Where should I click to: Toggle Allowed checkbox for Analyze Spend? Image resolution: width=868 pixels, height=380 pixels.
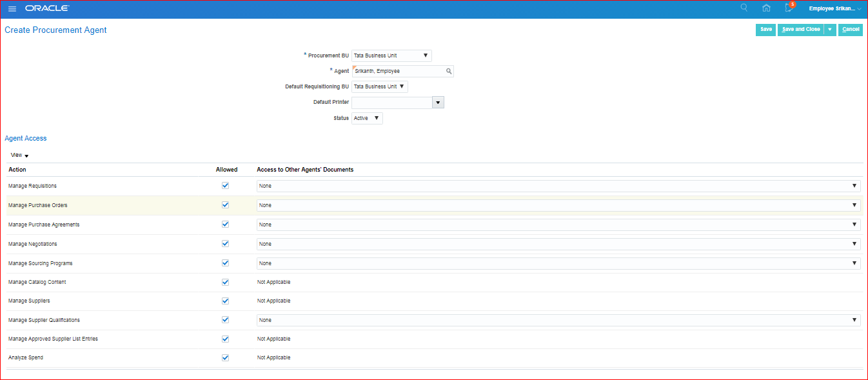click(x=225, y=357)
